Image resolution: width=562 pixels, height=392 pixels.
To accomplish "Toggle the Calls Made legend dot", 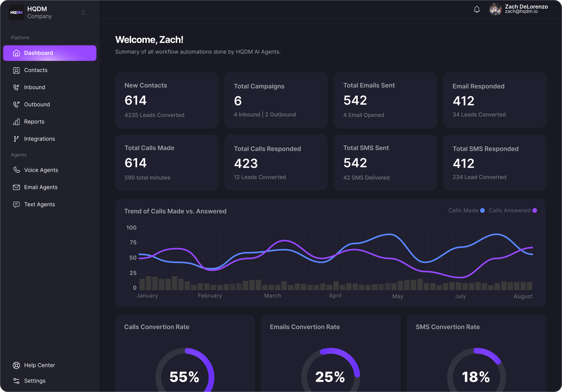I will [x=482, y=211].
